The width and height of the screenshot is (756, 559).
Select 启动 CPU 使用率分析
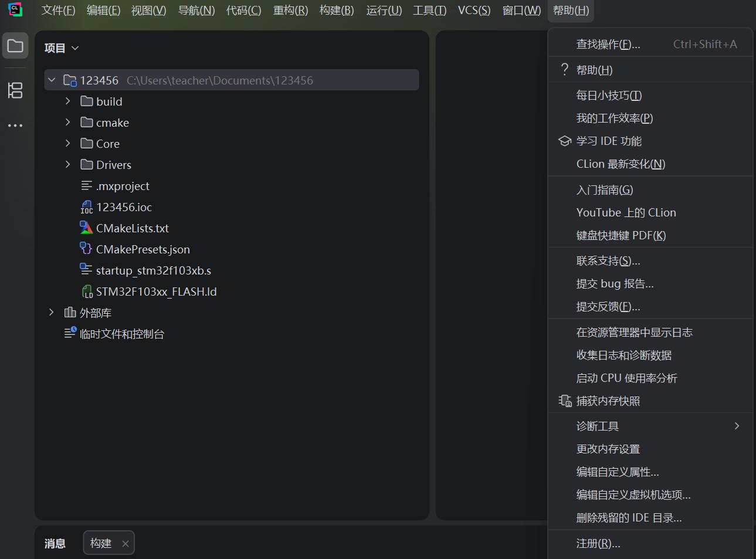pos(650,378)
